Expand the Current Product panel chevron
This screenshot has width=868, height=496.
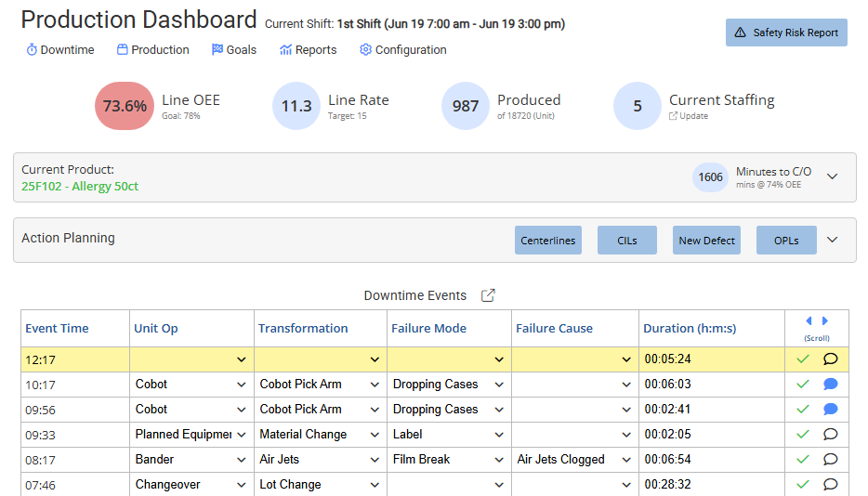click(x=833, y=176)
